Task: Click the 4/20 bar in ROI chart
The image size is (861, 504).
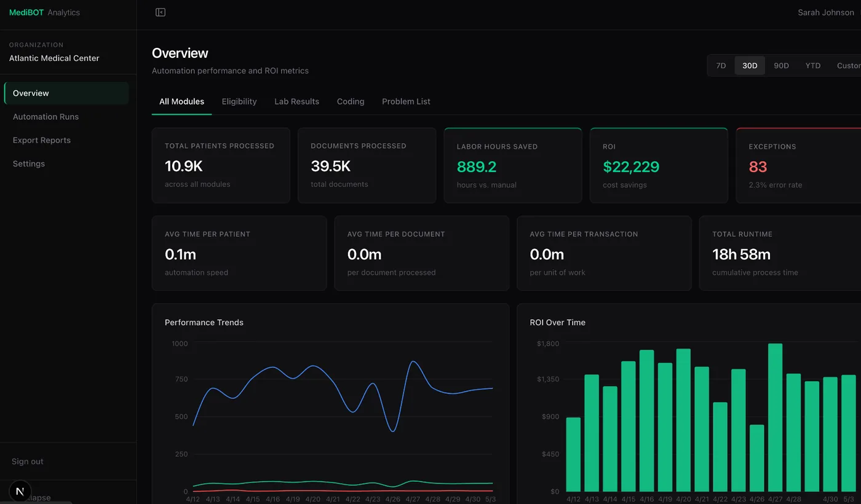Action: [683, 420]
